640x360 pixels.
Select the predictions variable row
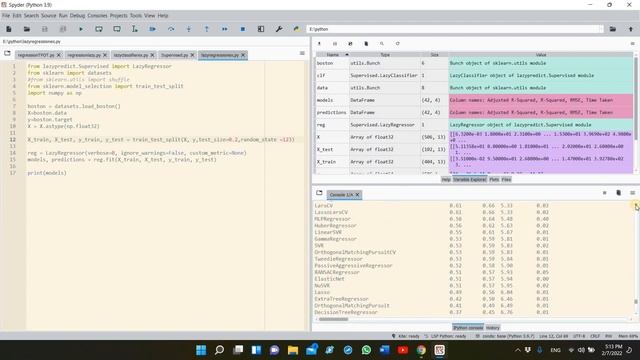pos(474,112)
